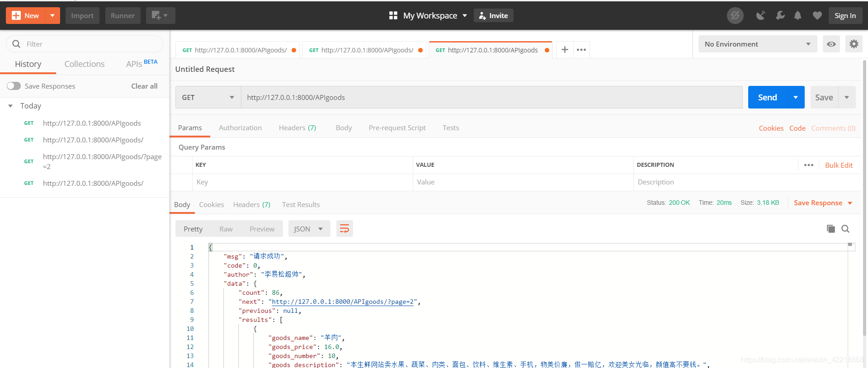Open the Tests request tab
Screen dimensions: 868x368
coord(451,128)
